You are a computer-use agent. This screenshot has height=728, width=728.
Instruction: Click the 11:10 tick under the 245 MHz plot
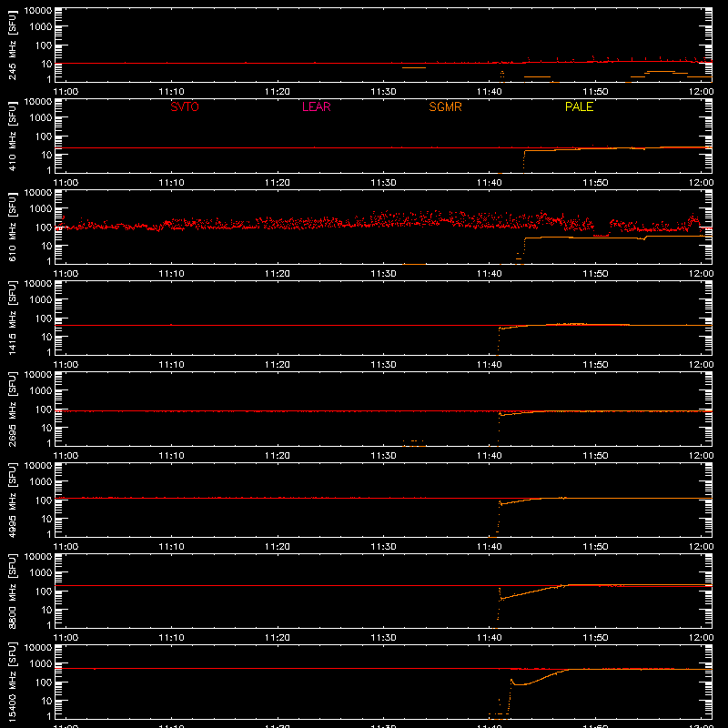coord(171,92)
